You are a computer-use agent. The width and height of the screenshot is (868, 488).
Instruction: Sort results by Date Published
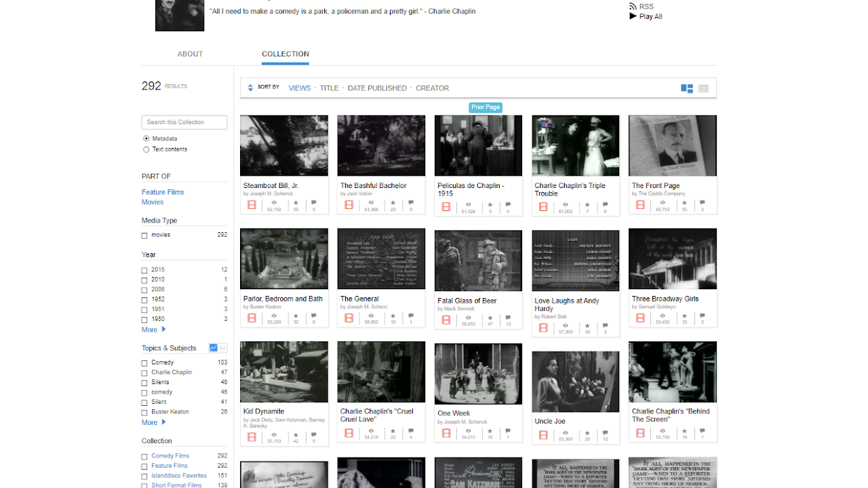[377, 88]
